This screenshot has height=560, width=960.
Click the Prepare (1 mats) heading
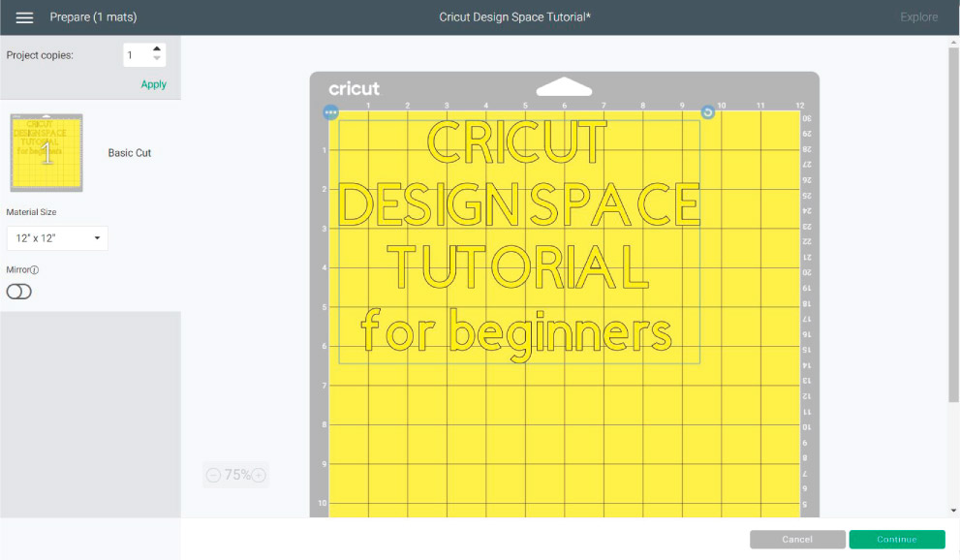93,17
